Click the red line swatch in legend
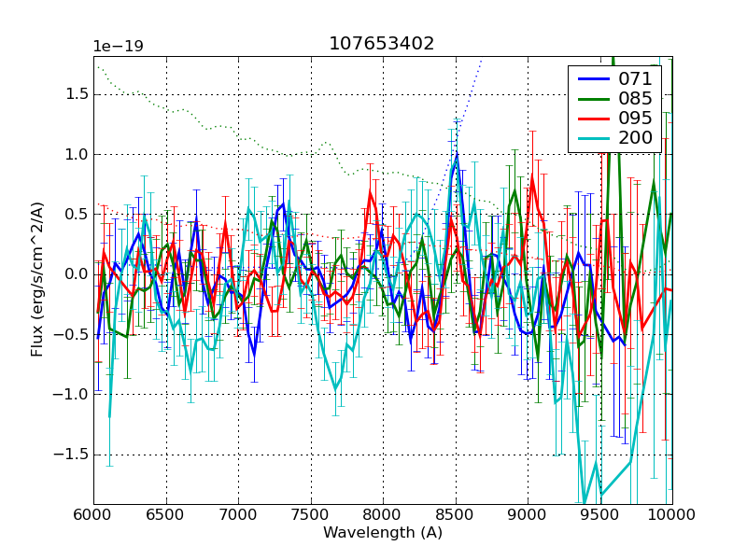747x560 pixels. 592,119
